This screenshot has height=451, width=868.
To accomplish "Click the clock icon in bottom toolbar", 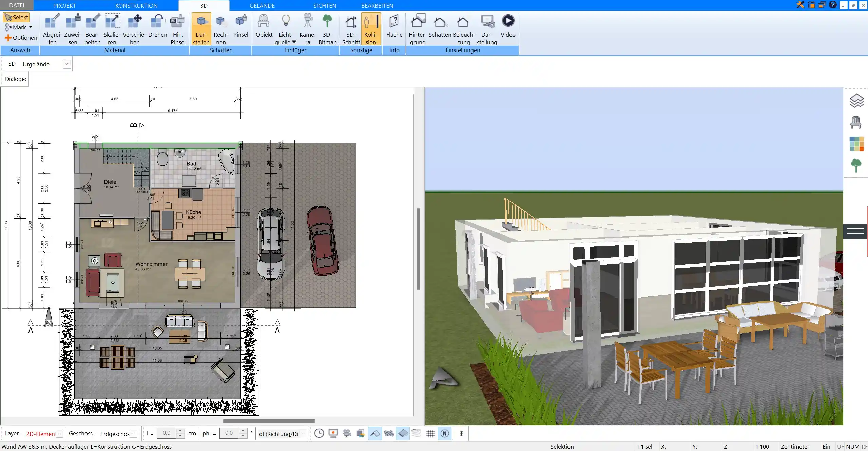I will pos(319,433).
